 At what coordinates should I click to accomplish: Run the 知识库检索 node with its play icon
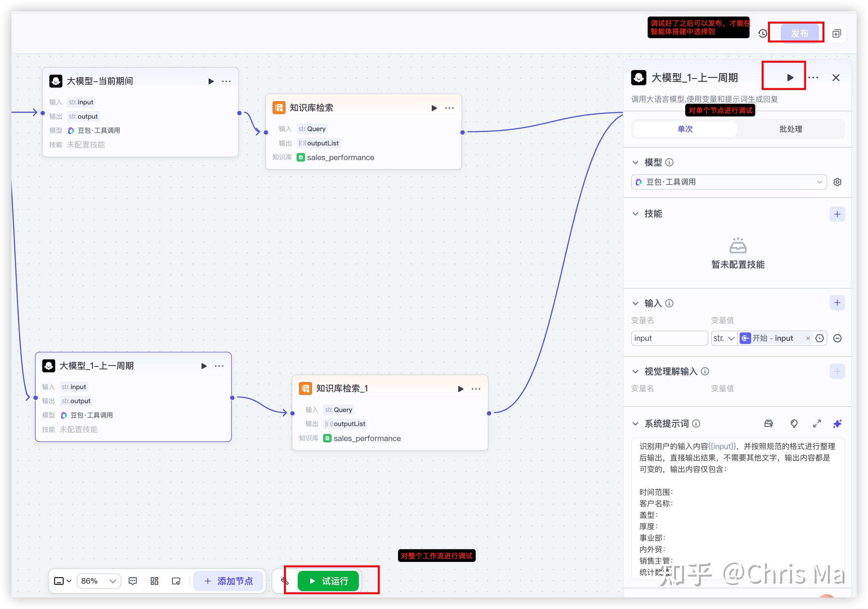pyautogui.click(x=434, y=108)
